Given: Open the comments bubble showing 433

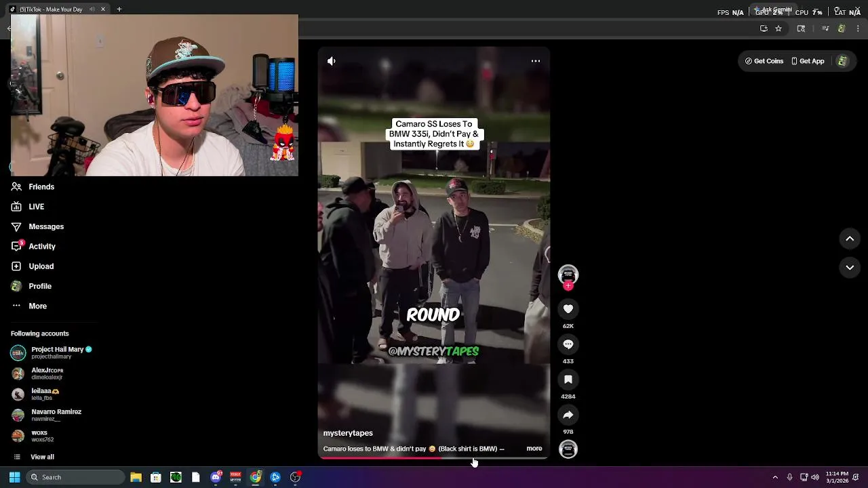Looking at the screenshot, I should click(x=568, y=344).
